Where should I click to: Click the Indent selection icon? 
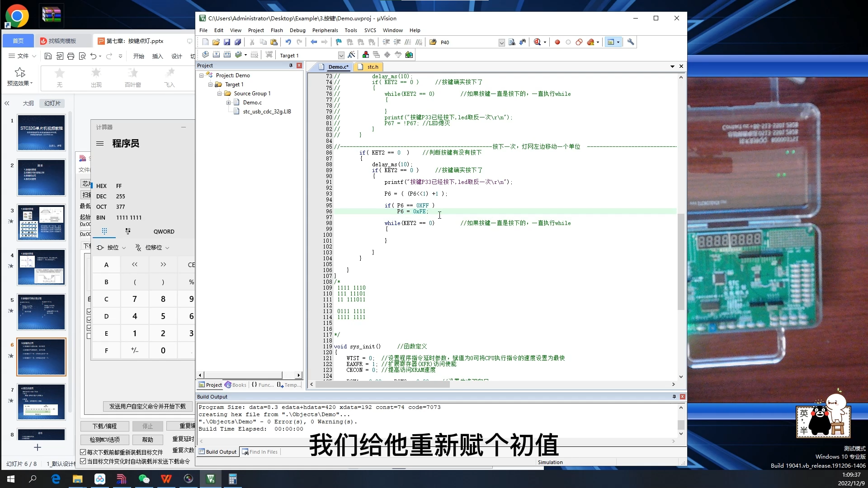(x=387, y=42)
